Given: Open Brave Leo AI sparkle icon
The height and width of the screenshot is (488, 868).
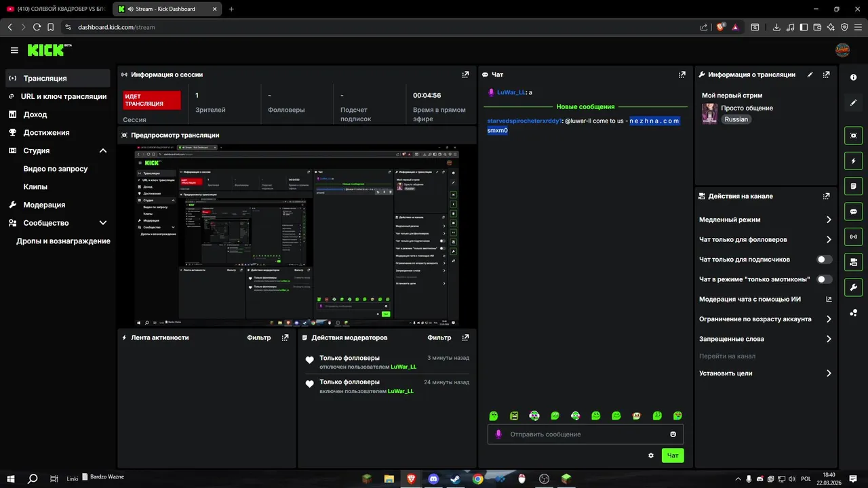Looking at the screenshot, I should [x=831, y=27].
